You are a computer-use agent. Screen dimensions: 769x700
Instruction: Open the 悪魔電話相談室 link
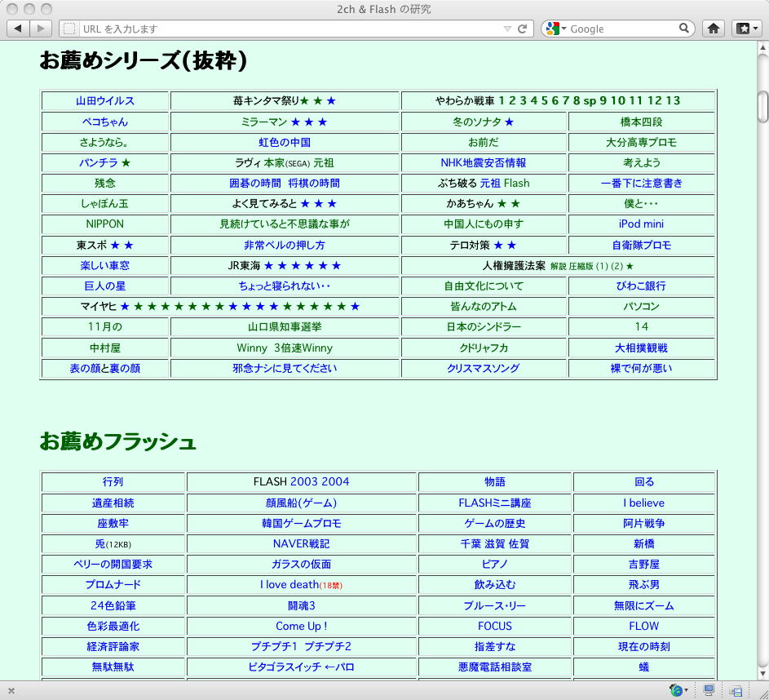point(495,667)
